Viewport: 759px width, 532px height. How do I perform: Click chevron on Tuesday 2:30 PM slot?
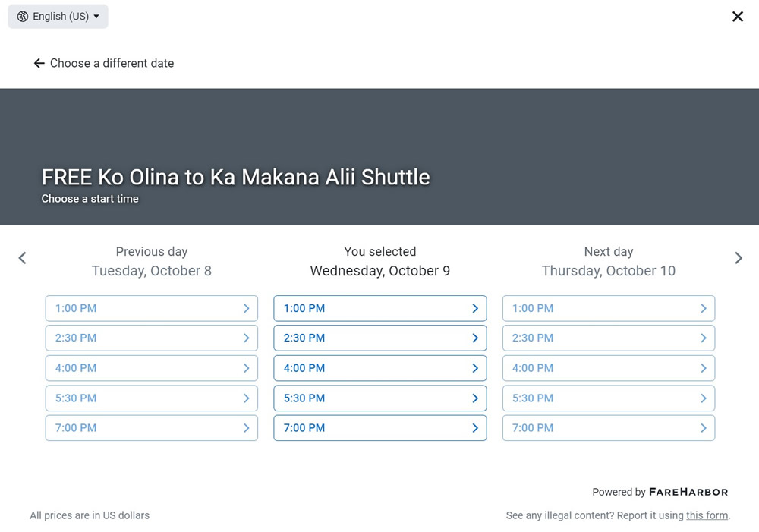click(x=246, y=338)
